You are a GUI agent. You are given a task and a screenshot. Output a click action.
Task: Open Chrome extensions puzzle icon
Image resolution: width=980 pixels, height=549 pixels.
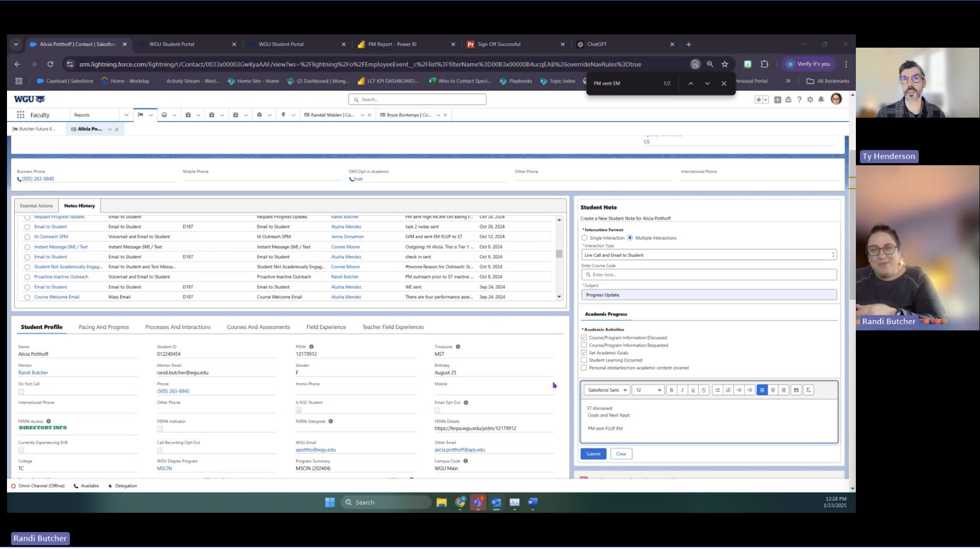tap(764, 64)
